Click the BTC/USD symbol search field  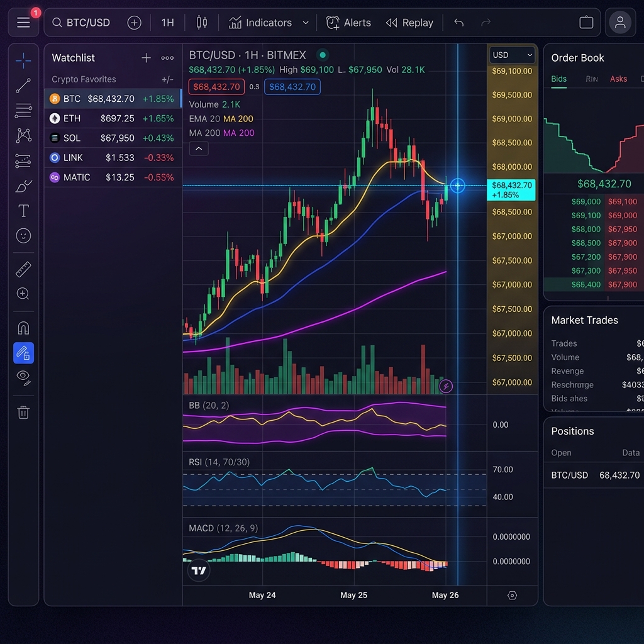pos(81,23)
